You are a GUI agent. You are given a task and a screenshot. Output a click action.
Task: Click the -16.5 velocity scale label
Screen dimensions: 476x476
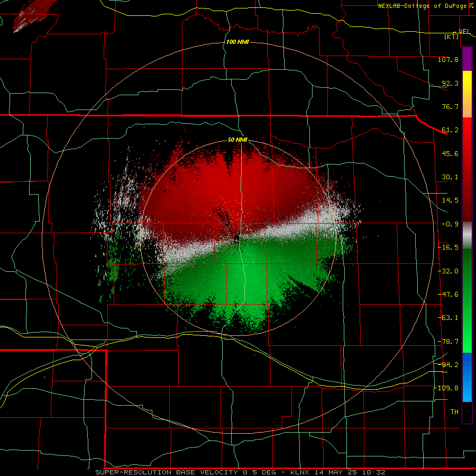(448, 248)
